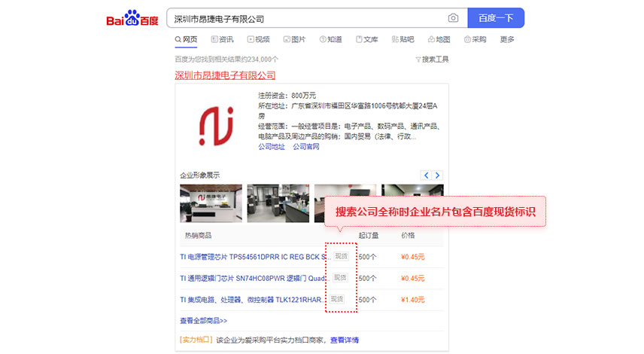644x354 pixels.
Task: Click the previous arrow in 企业形象展示
Action: (x=427, y=175)
